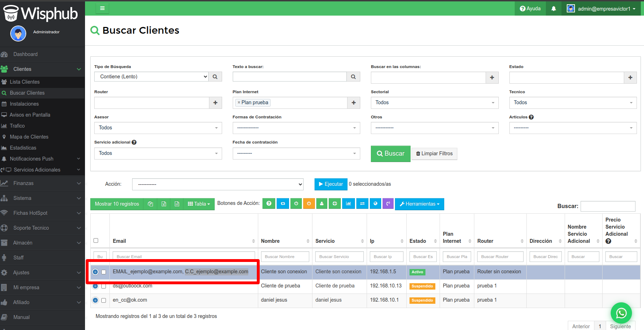Click the orange power action button
This screenshot has width=644, height=330.
309,203
